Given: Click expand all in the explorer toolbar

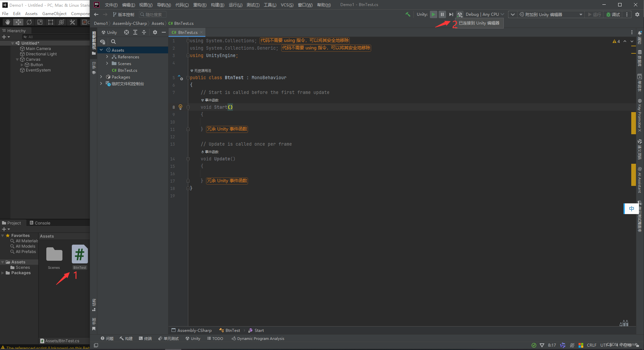Looking at the screenshot, I should click(135, 32).
